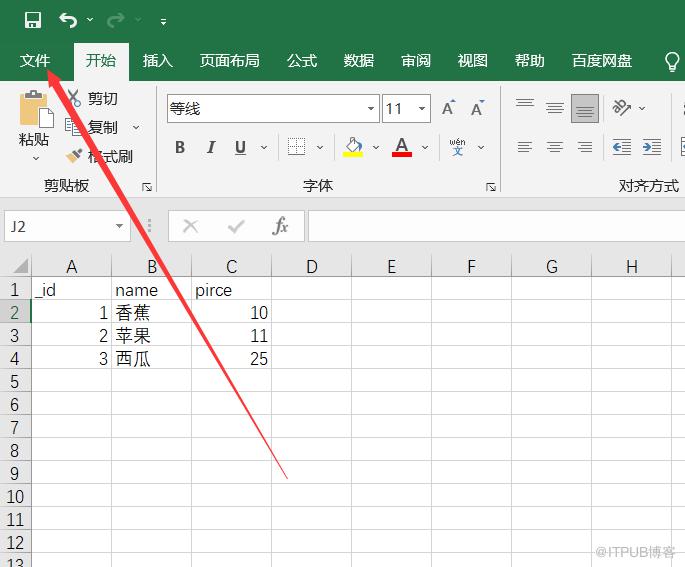Image resolution: width=685 pixels, height=567 pixels.
Task: Click the select-all corner triangle
Action: pyautogui.click(x=21, y=266)
